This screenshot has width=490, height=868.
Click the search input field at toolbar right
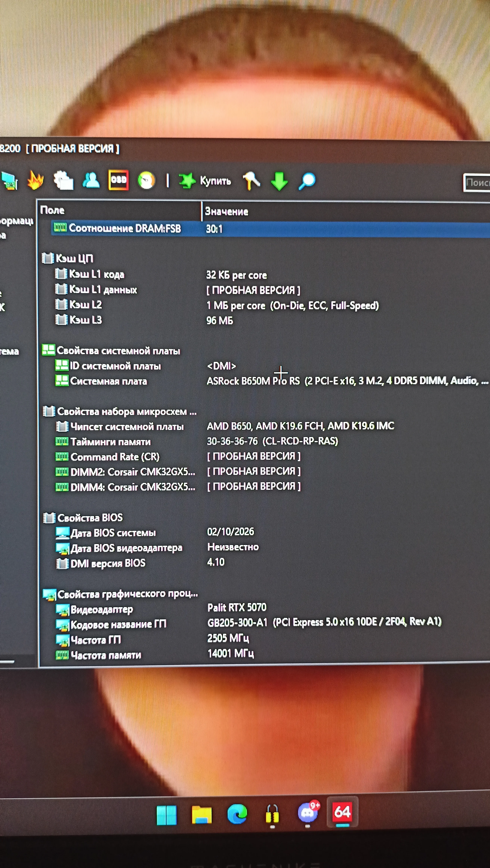(x=477, y=183)
